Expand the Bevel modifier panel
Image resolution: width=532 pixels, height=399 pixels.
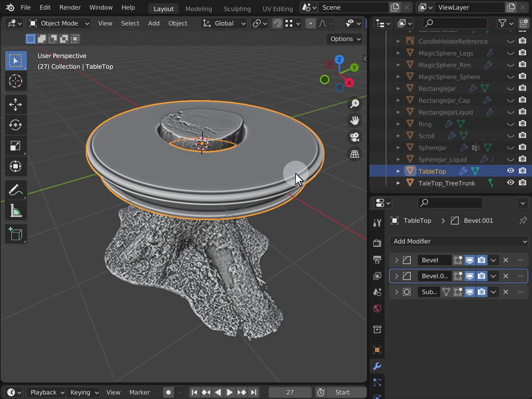point(396,260)
